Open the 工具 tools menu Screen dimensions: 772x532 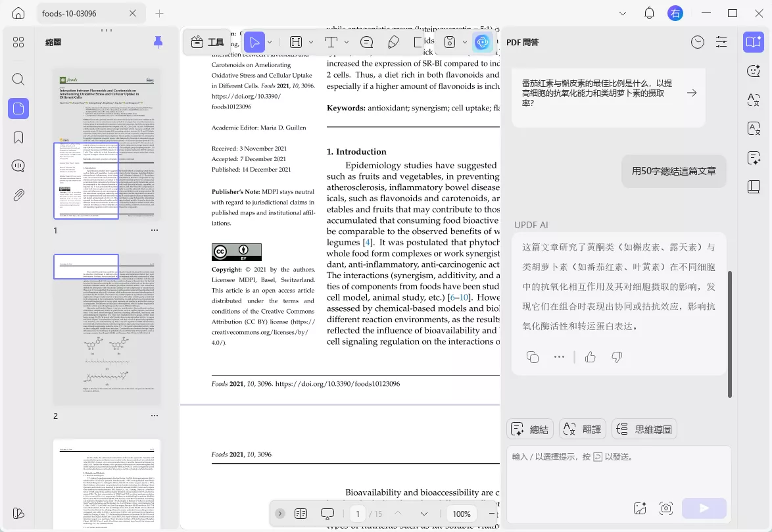207,42
